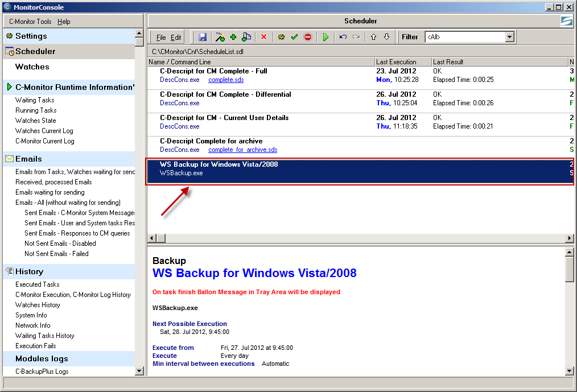Open Not Sent Emails - Failed

(x=56, y=254)
